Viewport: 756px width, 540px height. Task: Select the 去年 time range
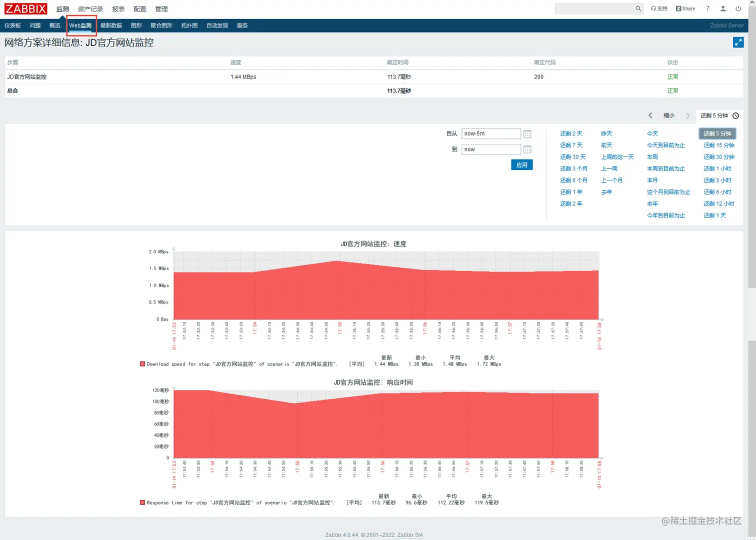(606, 192)
